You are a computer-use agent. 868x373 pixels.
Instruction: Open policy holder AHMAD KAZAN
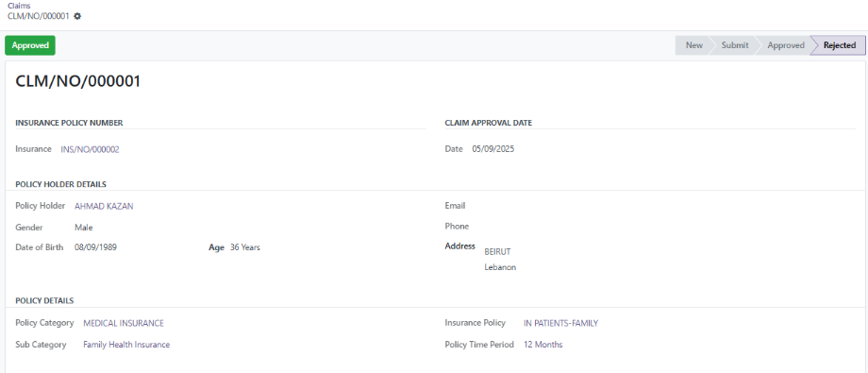pos(104,206)
